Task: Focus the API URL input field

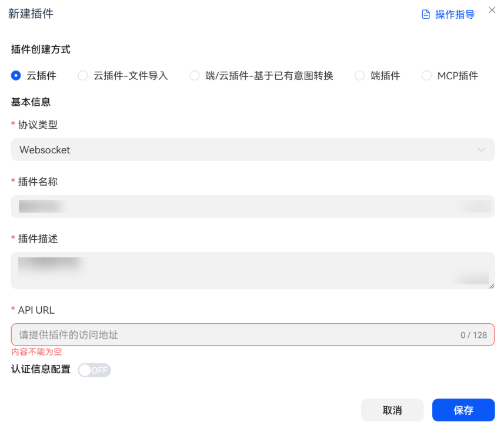Action: point(235,335)
